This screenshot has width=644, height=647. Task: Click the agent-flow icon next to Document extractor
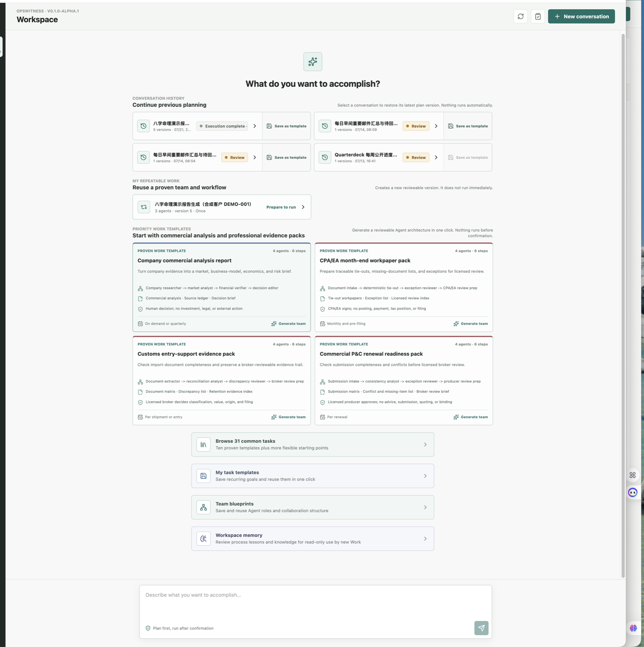(140, 382)
